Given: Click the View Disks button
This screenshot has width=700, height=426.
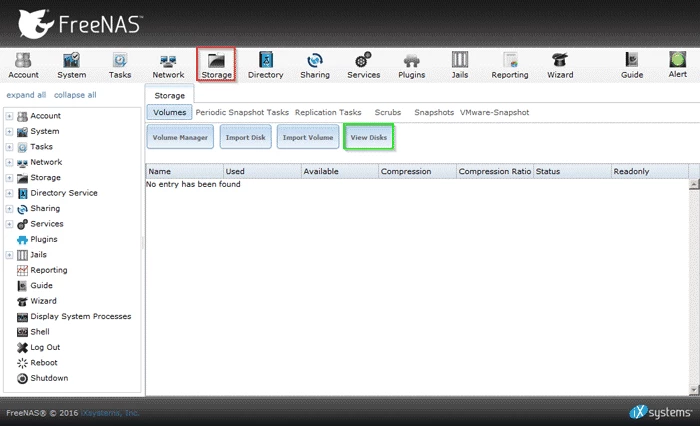Looking at the screenshot, I should [x=369, y=137].
